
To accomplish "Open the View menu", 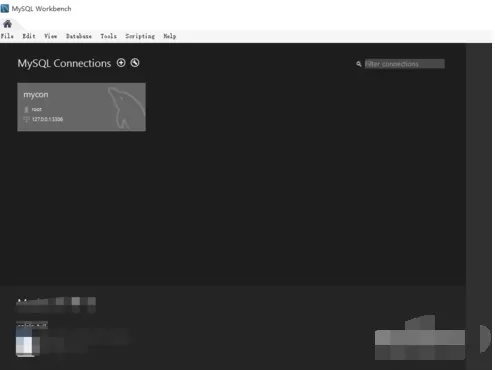I will point(51,36).
